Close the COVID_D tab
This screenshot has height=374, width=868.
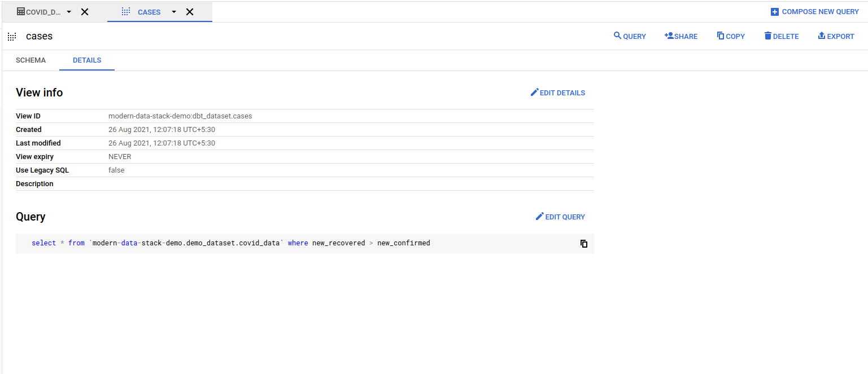tap(85, 12)
